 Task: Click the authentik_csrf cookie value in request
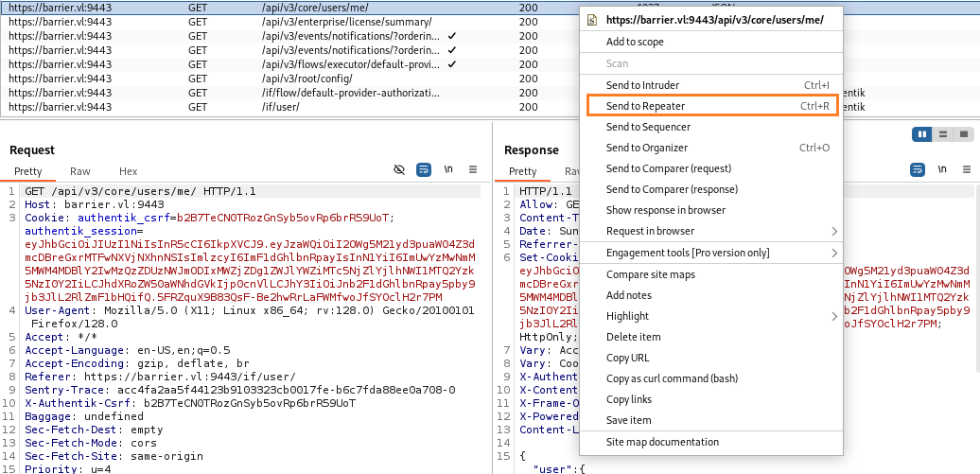point(283,218)
